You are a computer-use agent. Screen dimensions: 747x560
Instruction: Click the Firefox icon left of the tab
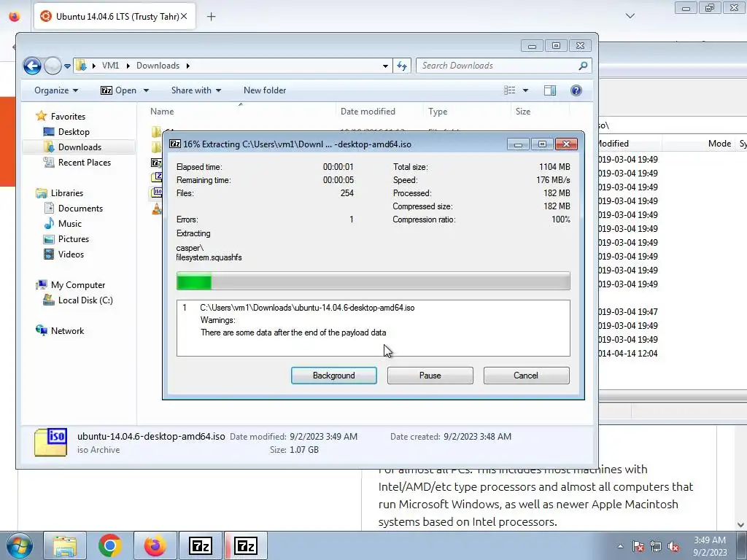[x=15, y=16]
